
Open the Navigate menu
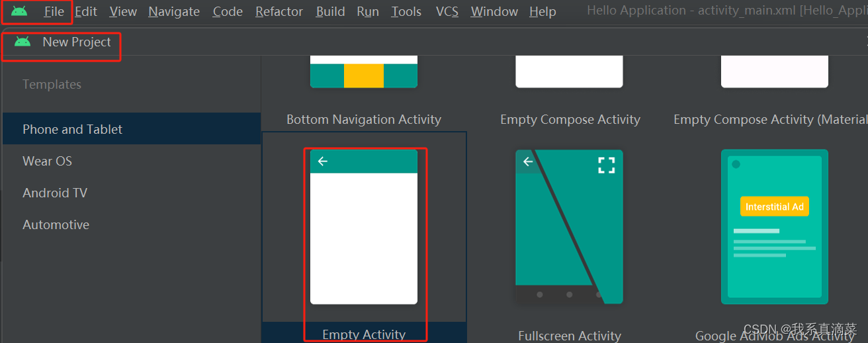pyautogui.click(x=174, y=12)
